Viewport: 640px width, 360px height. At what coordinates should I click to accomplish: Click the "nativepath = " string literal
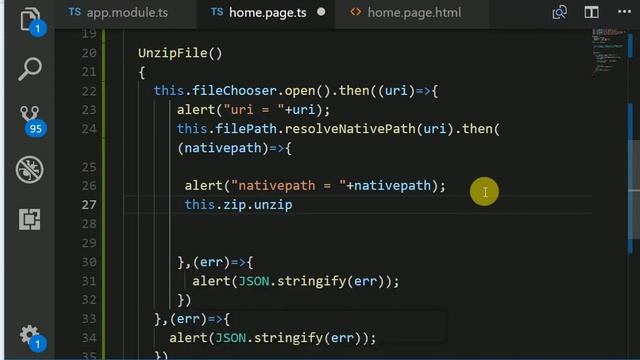point(288,186)
